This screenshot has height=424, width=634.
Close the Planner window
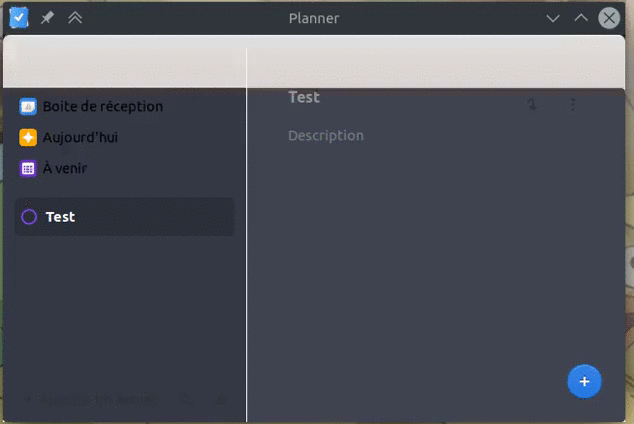click(609, 18)
